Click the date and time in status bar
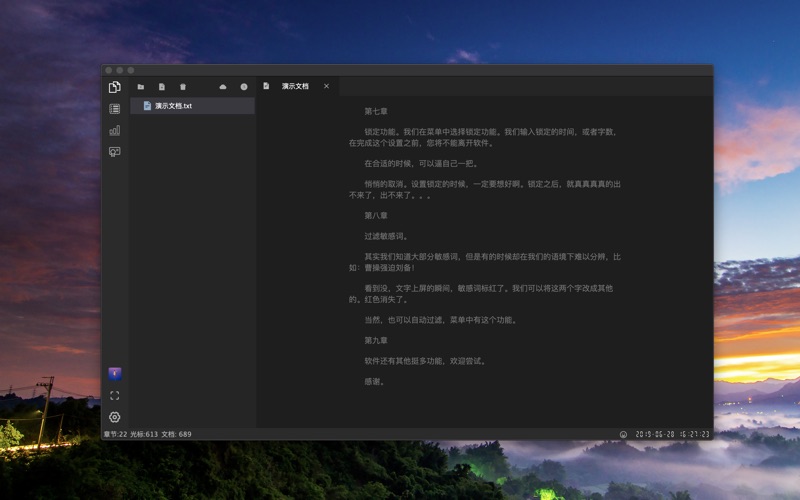This screenshot has height=500, width=800. click(672, 434)
